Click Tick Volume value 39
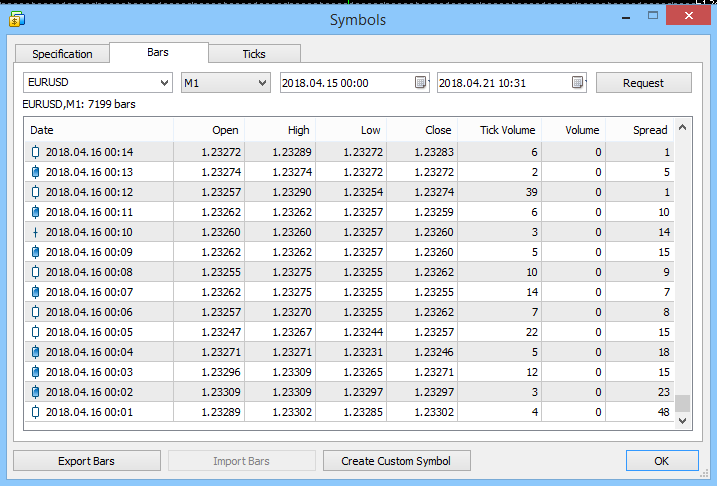The image size is (717, 486). (x=531, y=192)
